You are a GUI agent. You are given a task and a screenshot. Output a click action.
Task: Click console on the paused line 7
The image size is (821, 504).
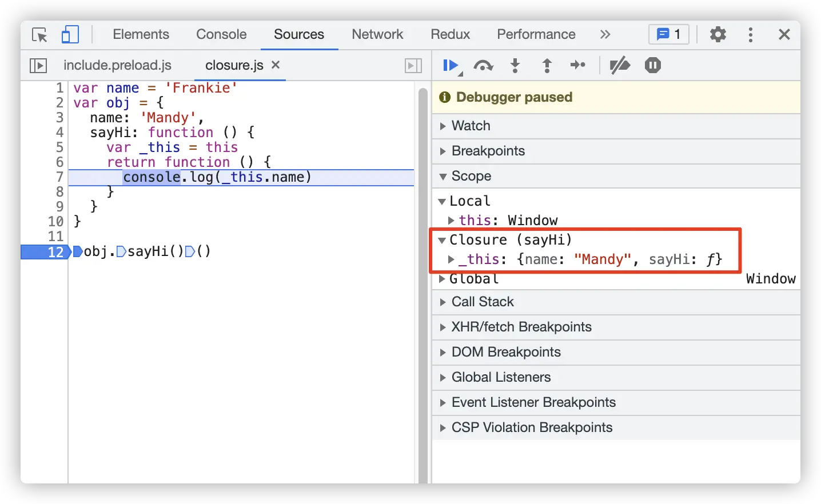(x=152, y=177)
